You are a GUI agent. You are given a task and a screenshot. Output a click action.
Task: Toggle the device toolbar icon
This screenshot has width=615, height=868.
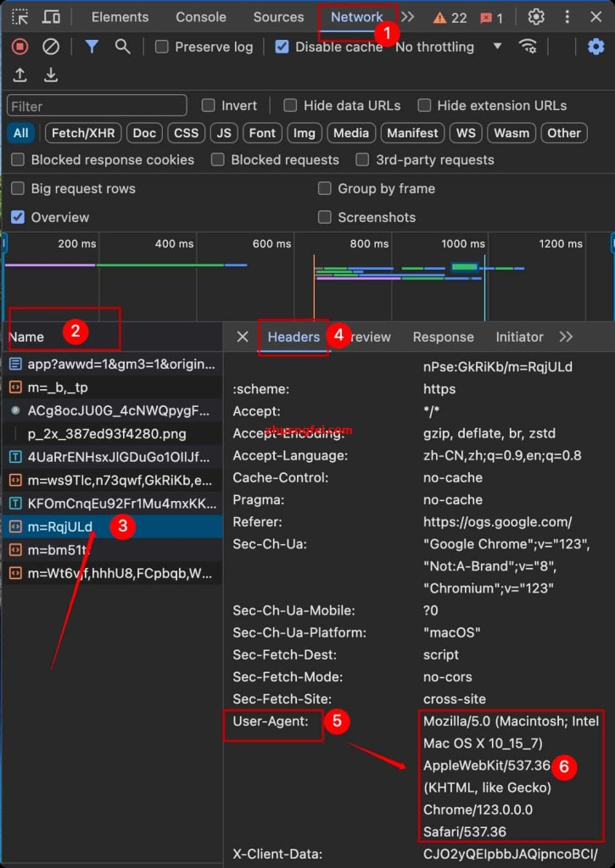pyautogui.click(x=52, y=17)
